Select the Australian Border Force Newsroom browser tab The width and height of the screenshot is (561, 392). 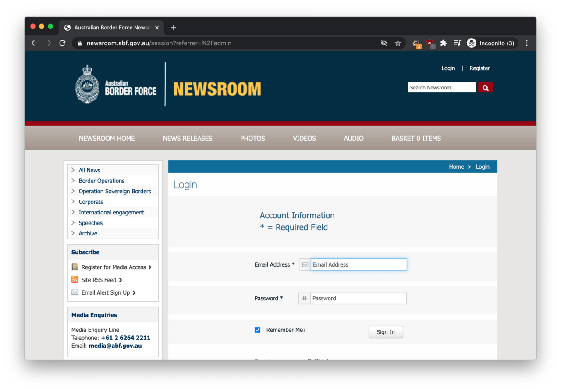click(x=112, y=28)
